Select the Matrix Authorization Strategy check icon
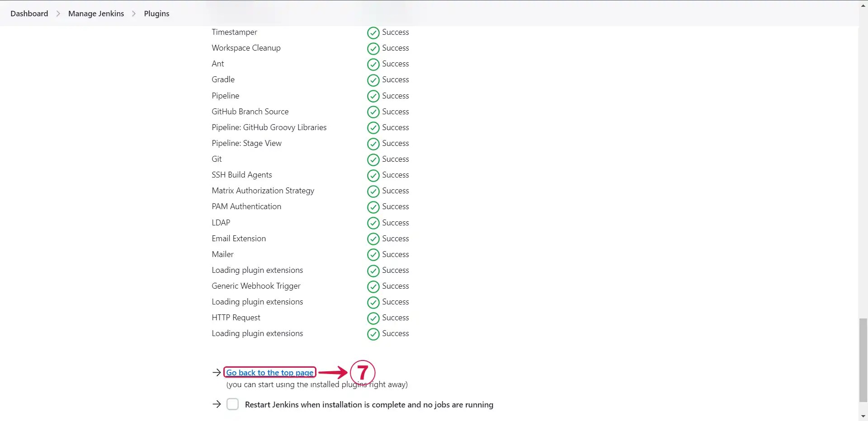 point(373,192)
